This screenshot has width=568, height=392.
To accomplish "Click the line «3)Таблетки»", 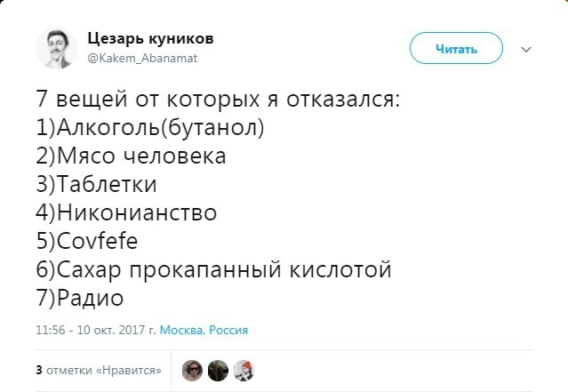I will (97, 184).
